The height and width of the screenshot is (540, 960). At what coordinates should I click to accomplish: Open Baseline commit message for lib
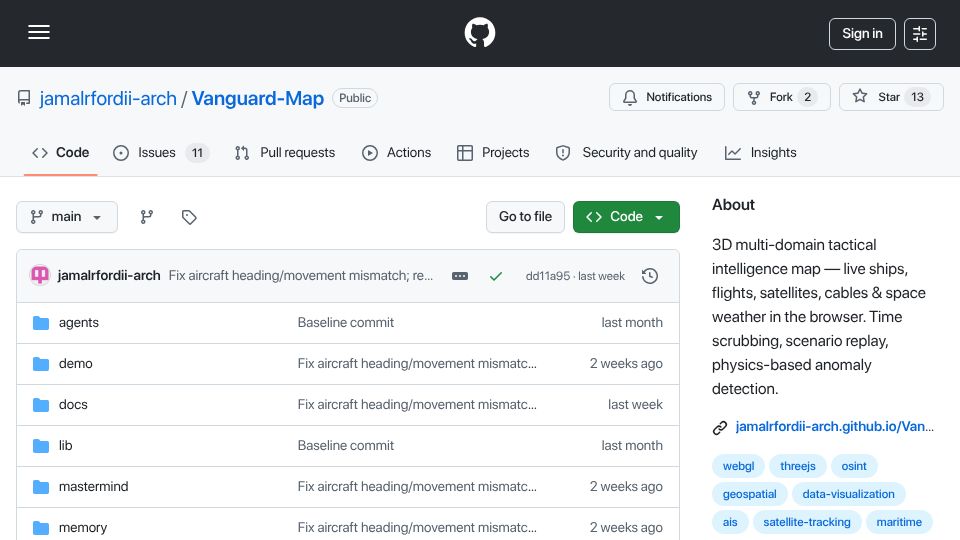pyautogui.click(x=345, y=446)
